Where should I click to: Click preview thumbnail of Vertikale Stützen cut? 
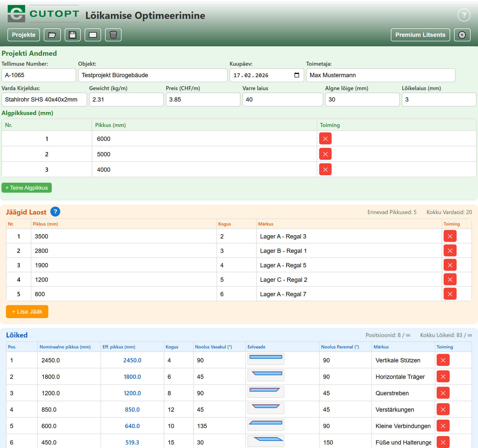266,359
